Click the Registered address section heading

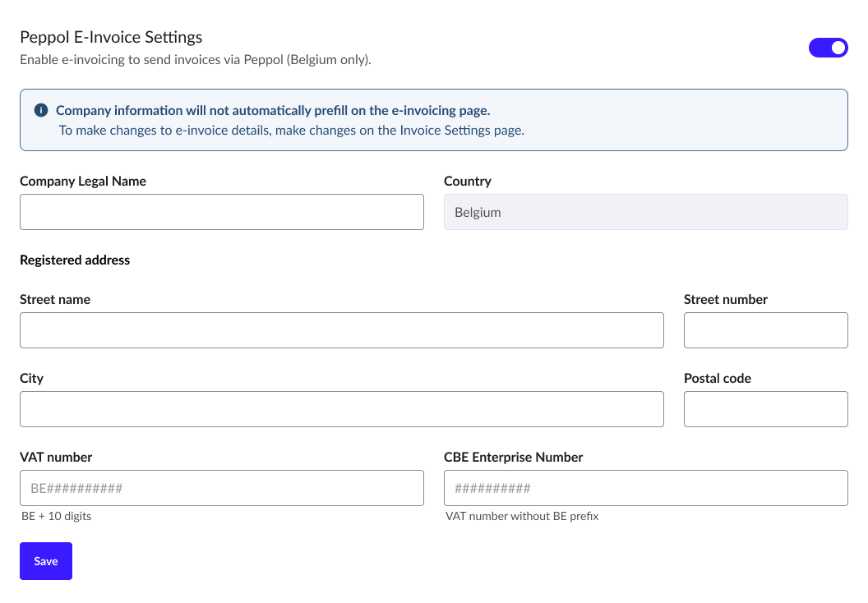75,260
